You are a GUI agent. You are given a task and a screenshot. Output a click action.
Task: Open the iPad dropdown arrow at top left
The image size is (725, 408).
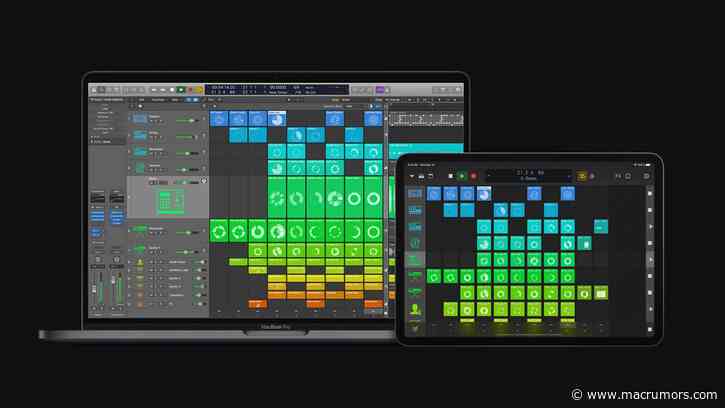[412, 176]
